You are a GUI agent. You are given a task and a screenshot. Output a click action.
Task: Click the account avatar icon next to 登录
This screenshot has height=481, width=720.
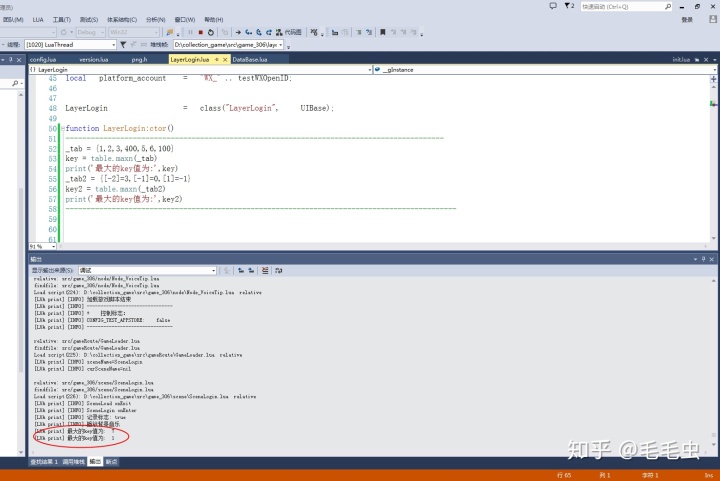point(713,19)
